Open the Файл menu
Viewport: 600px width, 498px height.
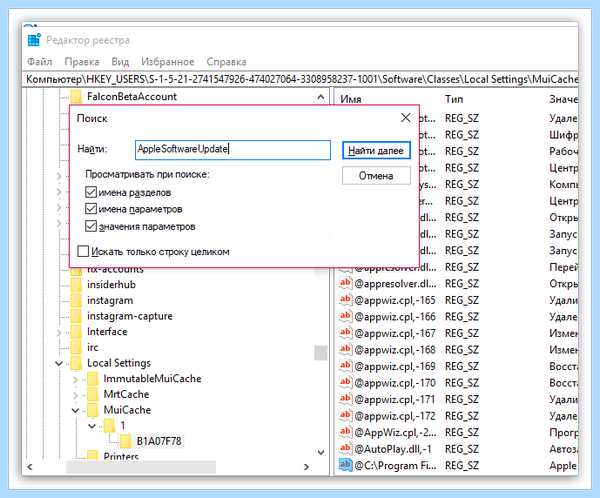[x=39, y=62]
